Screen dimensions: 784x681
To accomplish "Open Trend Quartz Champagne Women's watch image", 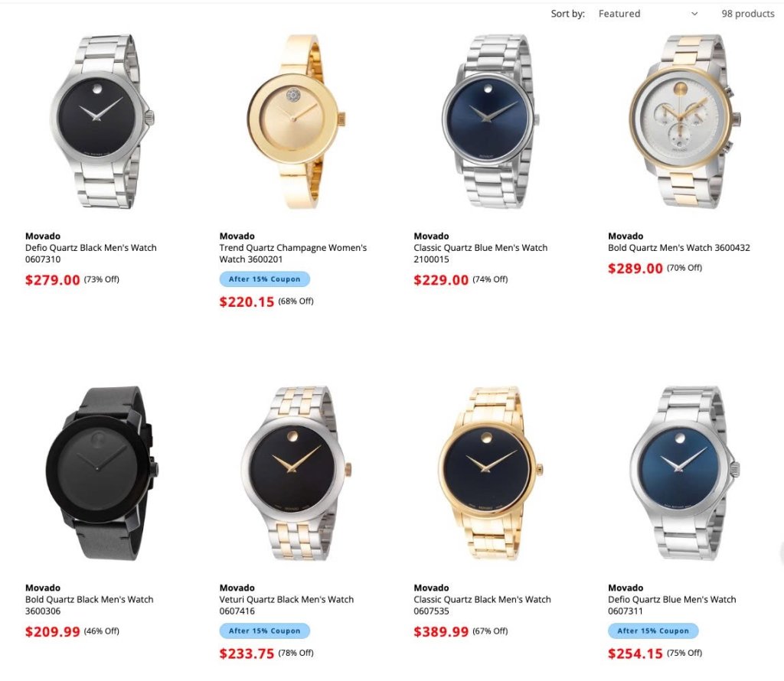I will 296,122.
